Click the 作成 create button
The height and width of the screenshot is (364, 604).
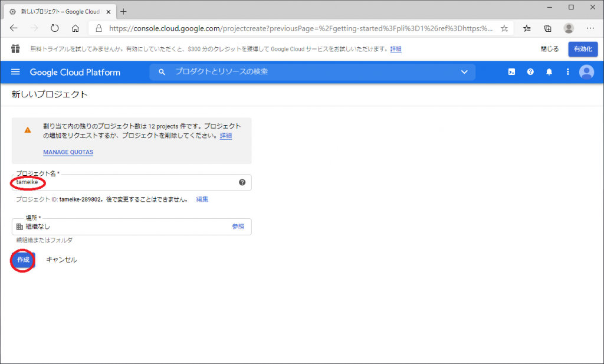23,260
